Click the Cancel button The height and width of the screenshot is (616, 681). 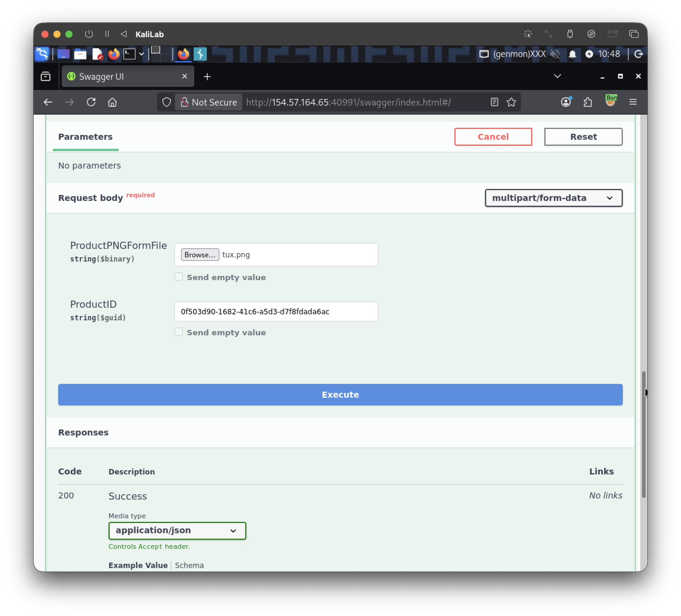tap(493, 136)
